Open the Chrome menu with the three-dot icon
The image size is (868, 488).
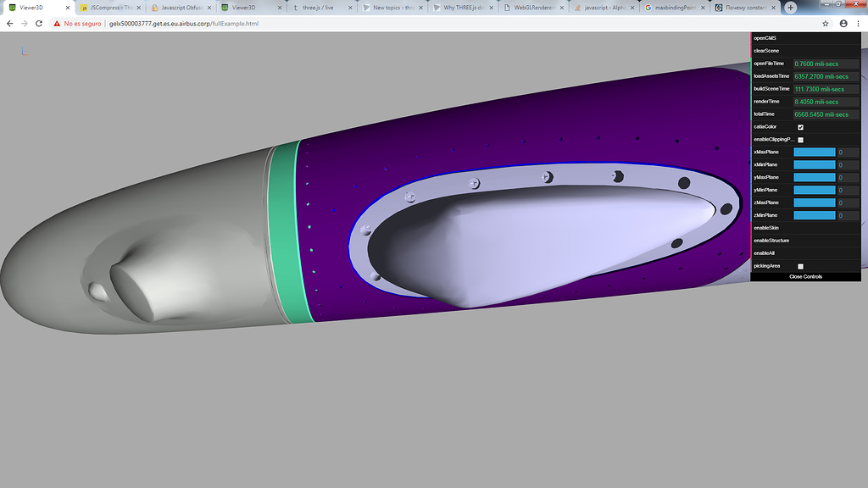click(860, 25)
